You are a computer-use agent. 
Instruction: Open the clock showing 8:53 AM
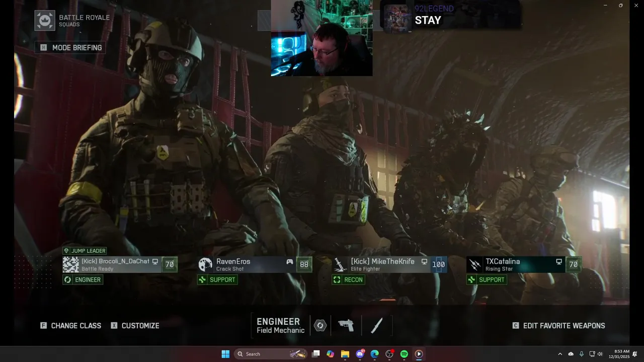click(619, 354)
